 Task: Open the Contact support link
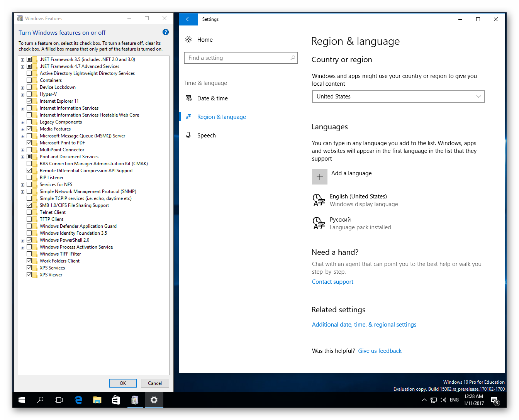(332, 282)
